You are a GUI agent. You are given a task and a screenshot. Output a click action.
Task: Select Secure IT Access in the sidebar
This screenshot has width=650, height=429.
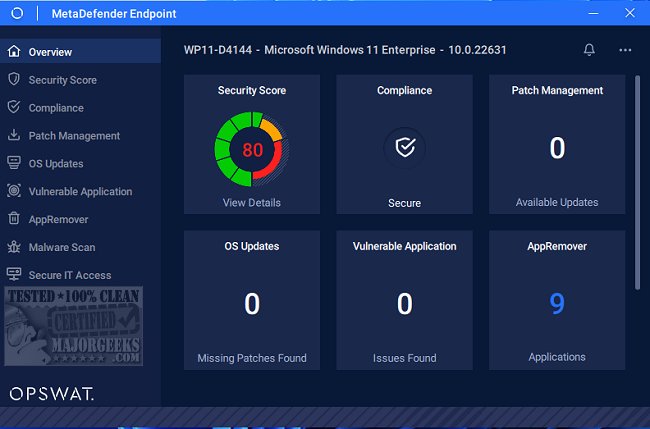(x=80, y=275)
